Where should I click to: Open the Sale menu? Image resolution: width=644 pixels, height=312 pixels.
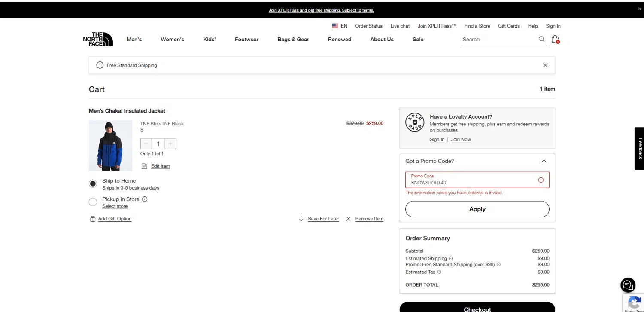(x=418, y=39)
